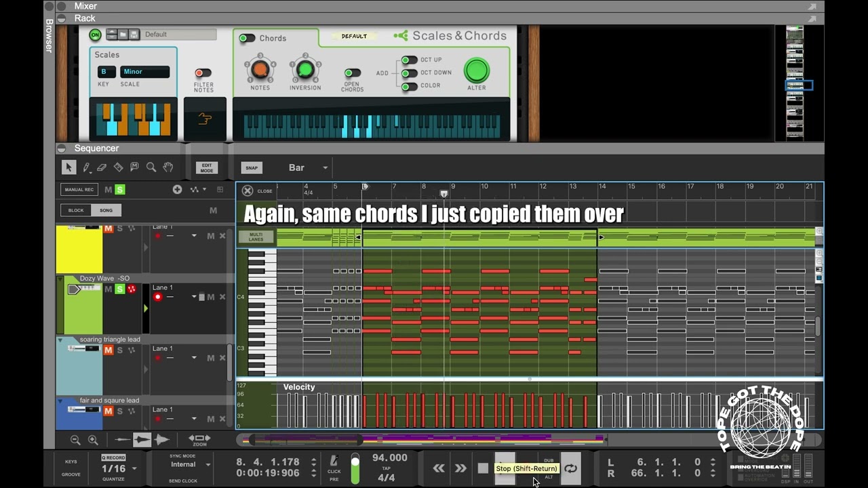Click the Rack panel header
The height and width of the screenshot is (488, 868).
tap(85, 18)
